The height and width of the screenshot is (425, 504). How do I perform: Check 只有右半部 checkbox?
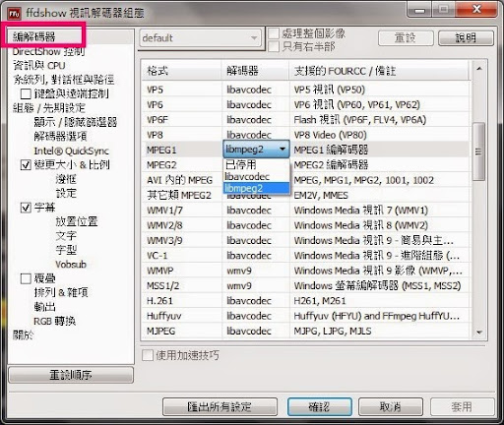tap(274, 46)
